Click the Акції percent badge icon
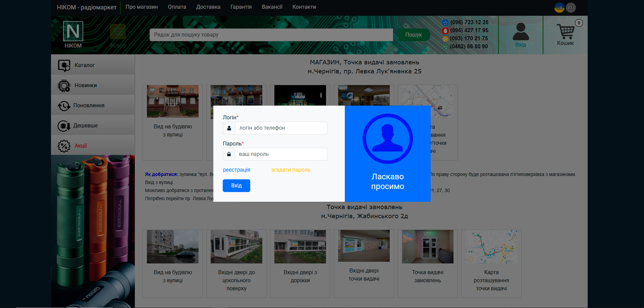 tap(64, 146)
